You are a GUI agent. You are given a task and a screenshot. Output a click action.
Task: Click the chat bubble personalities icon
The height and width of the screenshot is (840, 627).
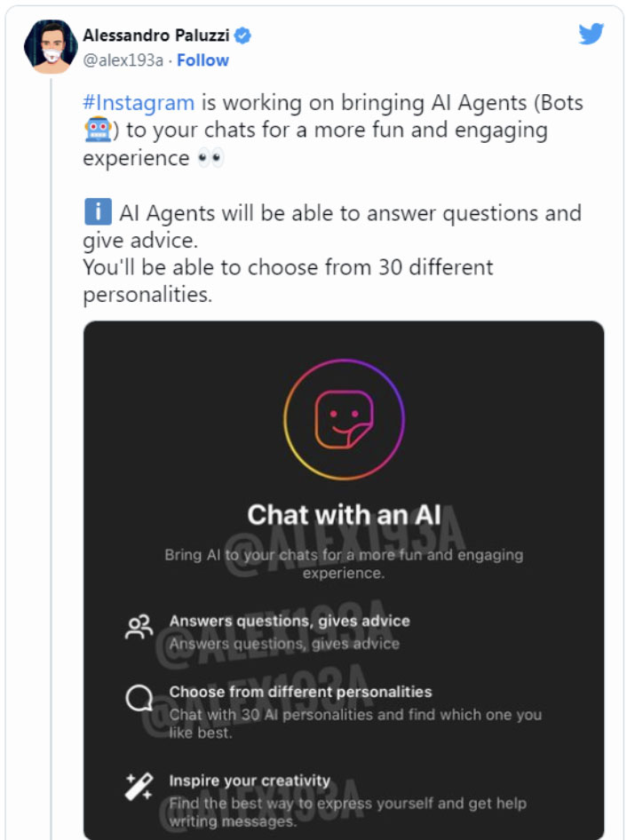pyautogui.click(x=139, y=698)
